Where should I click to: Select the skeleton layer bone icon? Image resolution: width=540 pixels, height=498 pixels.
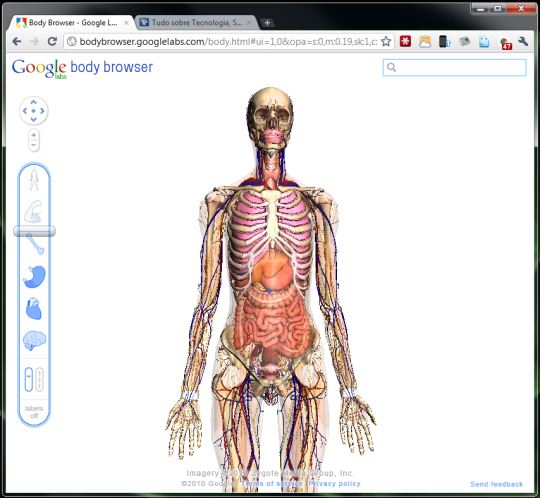35,244
